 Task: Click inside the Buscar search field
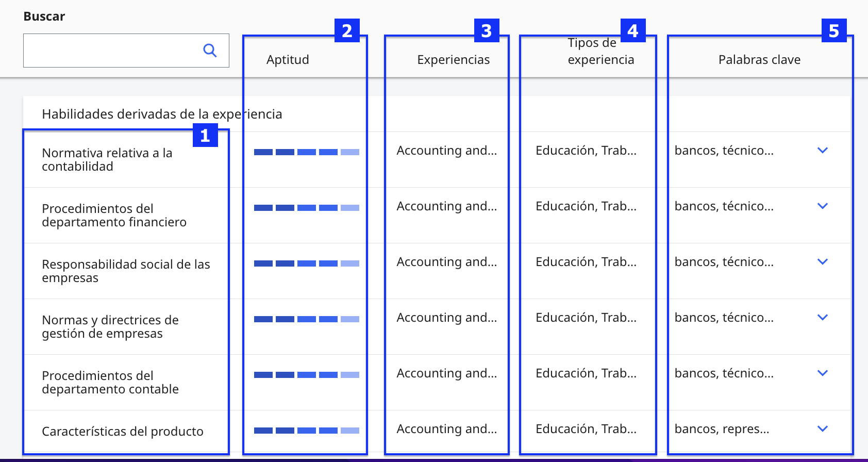click(x=126, y=51)
